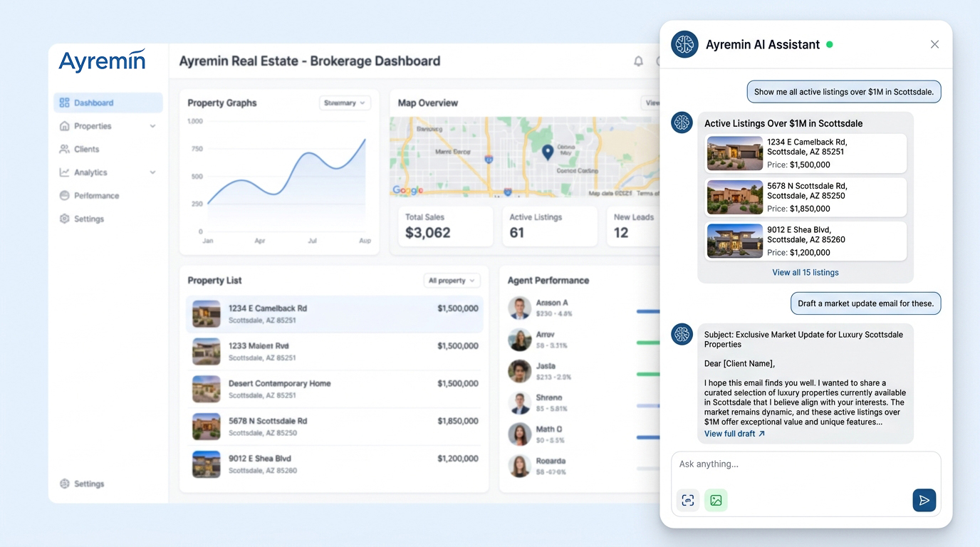The width and height of the screenshot is (980, 547).
Task: Open the All property filter dropdown
Action: pyautogui.click(x=452, y=281)
